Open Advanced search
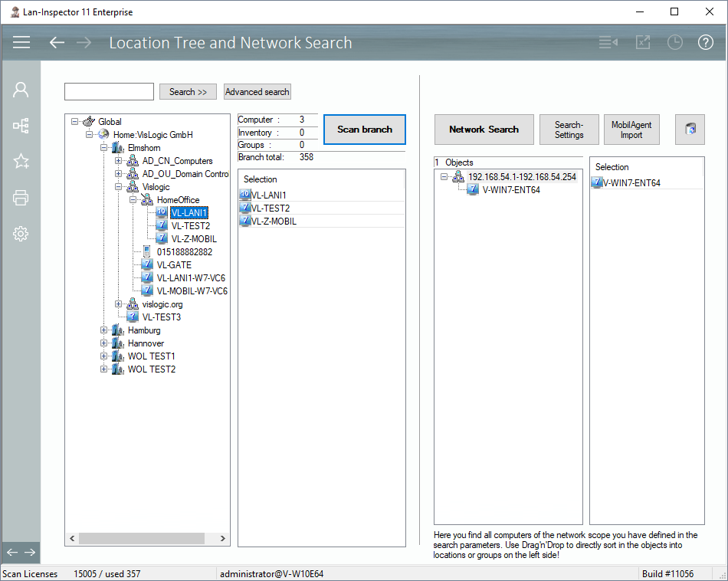 (x=257, y=92)
